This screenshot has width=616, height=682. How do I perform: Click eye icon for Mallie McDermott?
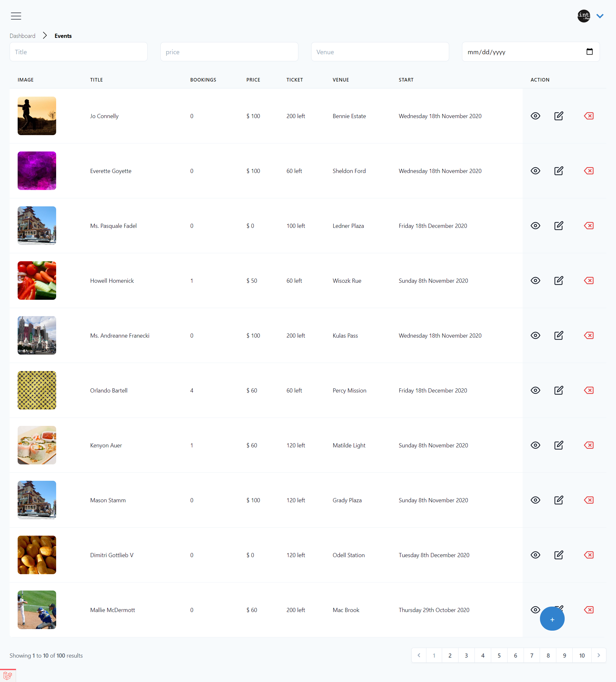[535, 609]
